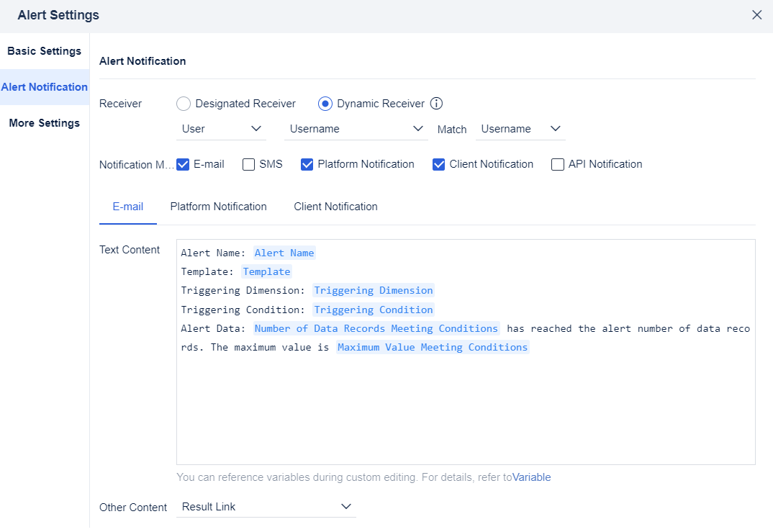Switch to the Platform Notification content tab
The width and height of the screenshot is (773, 532).
[x=218, y=207]
